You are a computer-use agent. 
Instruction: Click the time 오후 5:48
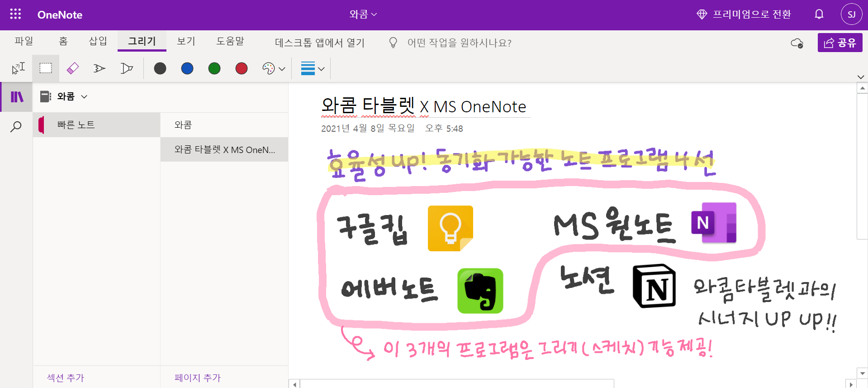(444, 129)
